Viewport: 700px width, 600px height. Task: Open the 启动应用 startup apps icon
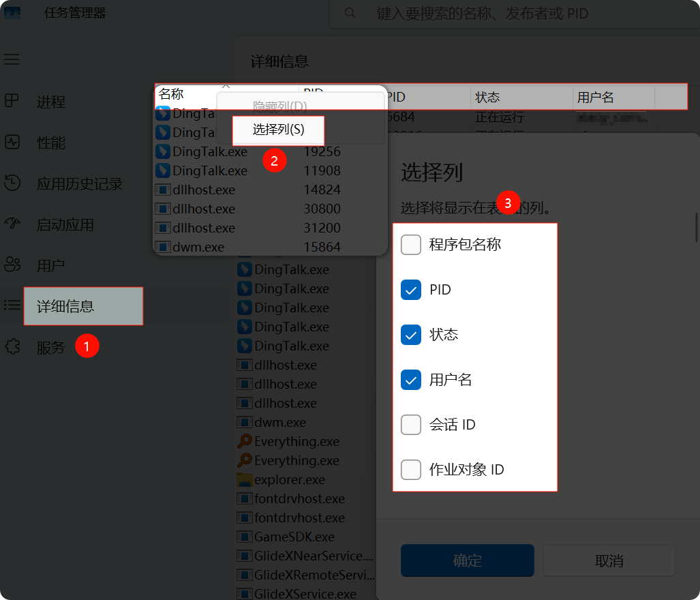(12, 224)
